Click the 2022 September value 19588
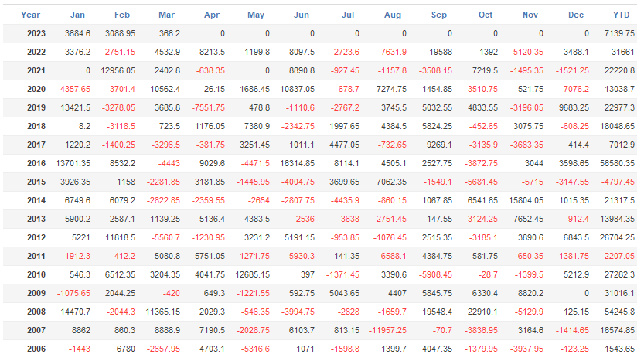 tap(439, 52)
